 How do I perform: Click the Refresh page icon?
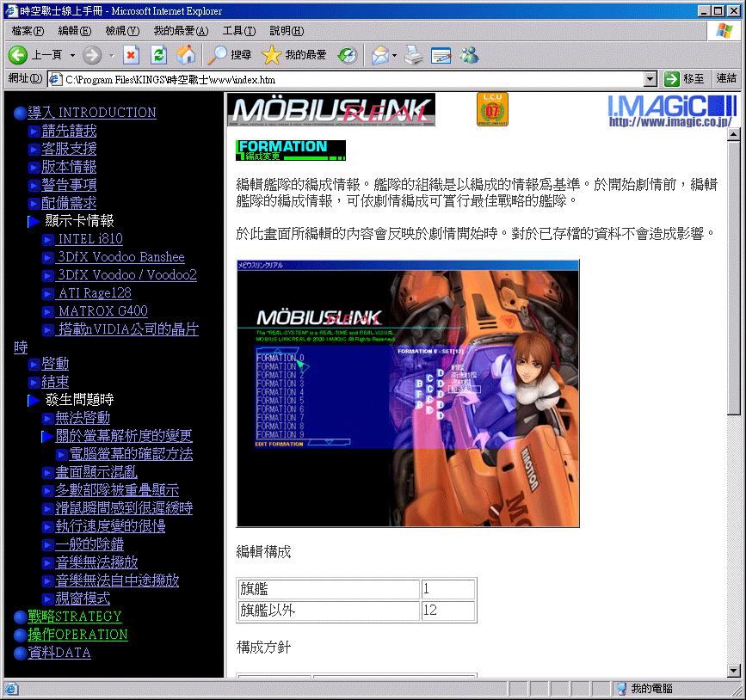click(x=158, y=55)
